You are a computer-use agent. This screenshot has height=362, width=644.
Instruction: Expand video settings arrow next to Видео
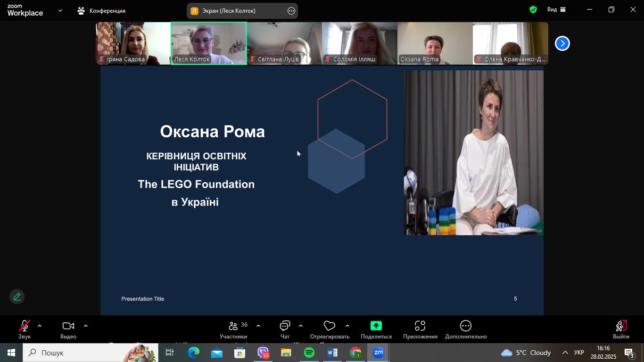(x=86, y=326)
